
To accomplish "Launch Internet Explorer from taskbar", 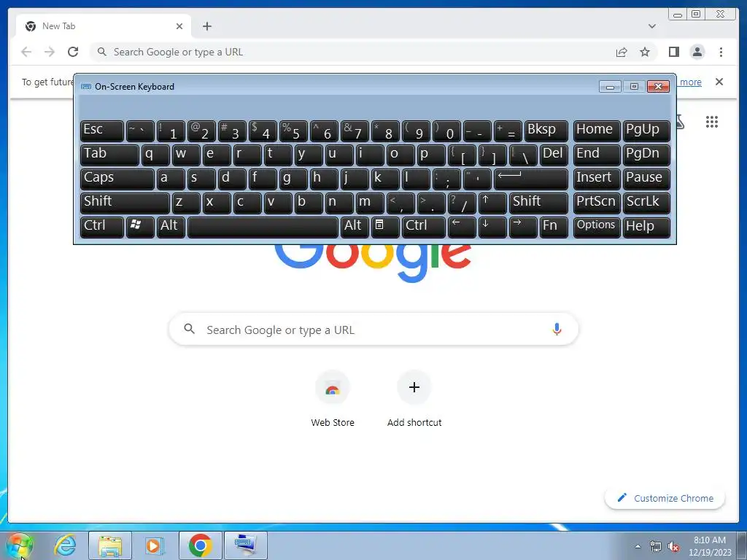I will coord(65,545).
